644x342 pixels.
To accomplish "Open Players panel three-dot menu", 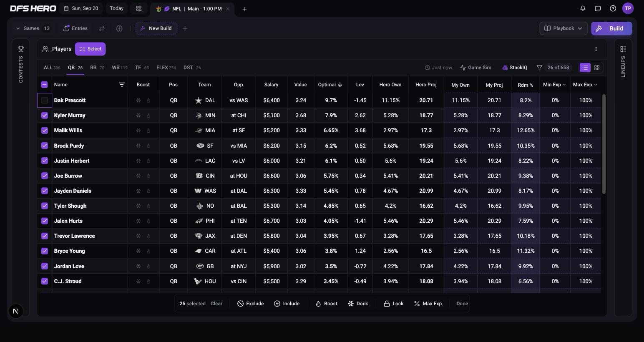I will [596, 49].
